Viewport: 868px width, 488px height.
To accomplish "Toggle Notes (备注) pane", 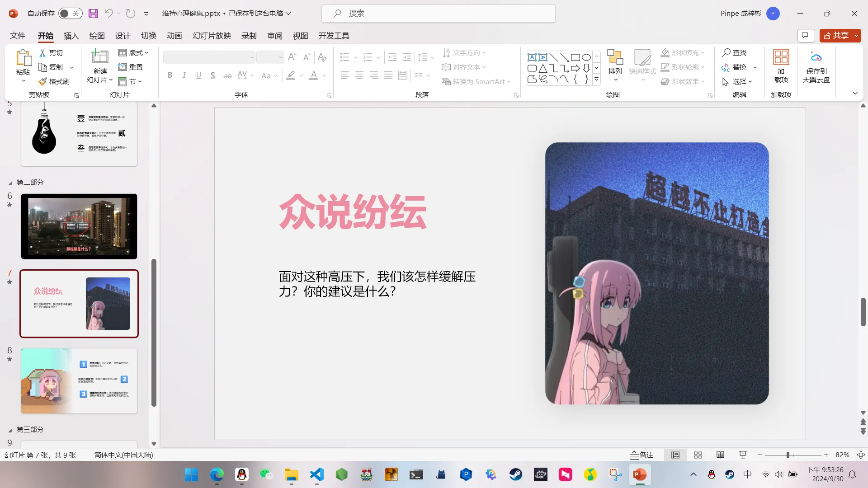I will coord(642,455).
